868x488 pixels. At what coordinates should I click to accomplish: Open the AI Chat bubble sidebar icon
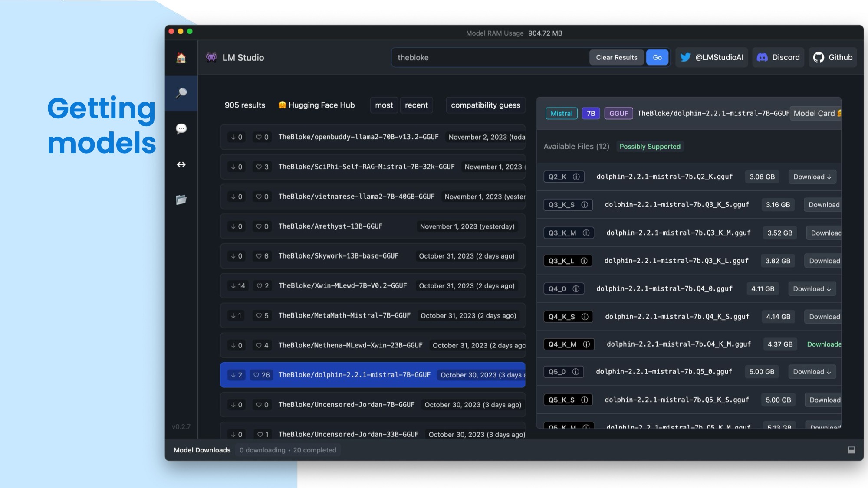coord(181,128)
